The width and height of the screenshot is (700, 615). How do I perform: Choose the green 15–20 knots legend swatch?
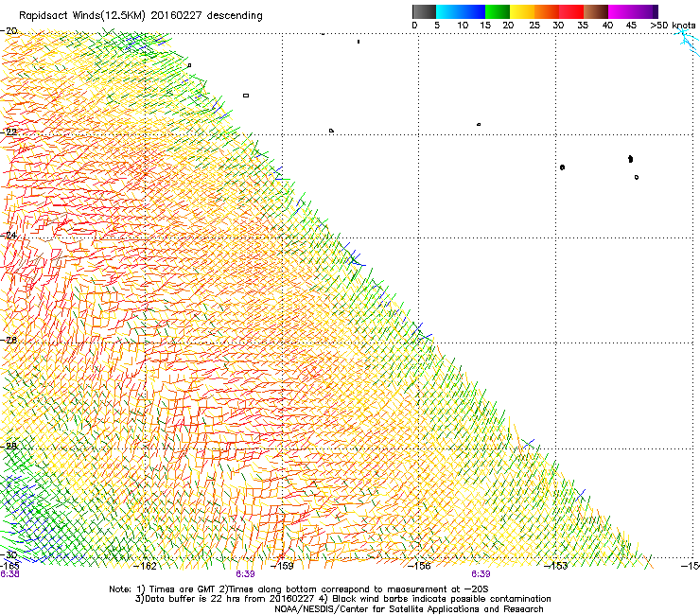pyautogui.click(x=498, y=11)
